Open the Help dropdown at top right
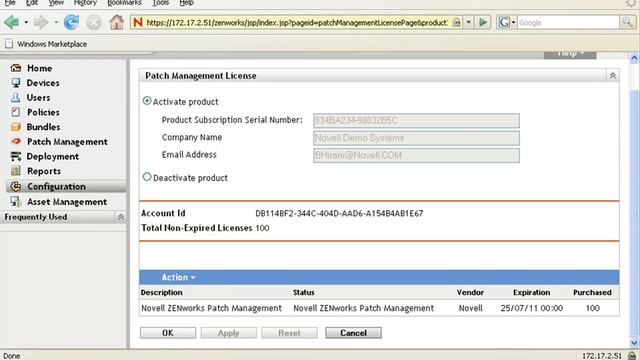 [x=570, y=55]
